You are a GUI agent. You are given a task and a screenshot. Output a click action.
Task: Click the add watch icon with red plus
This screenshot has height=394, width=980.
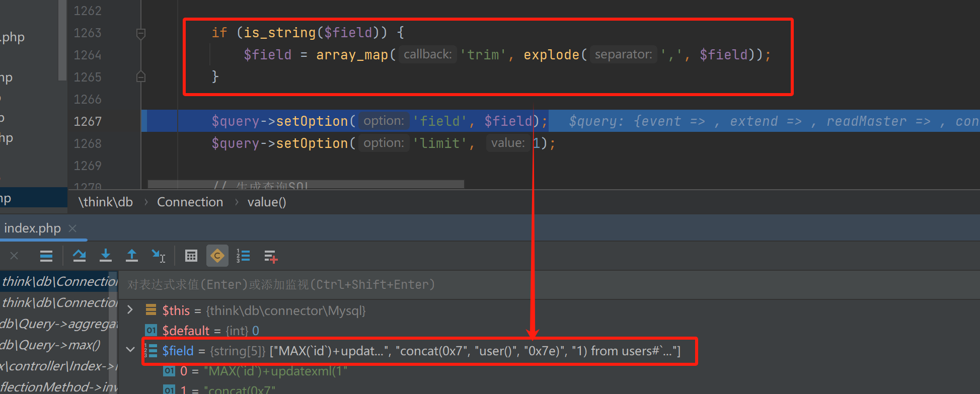tap(270, 256)
